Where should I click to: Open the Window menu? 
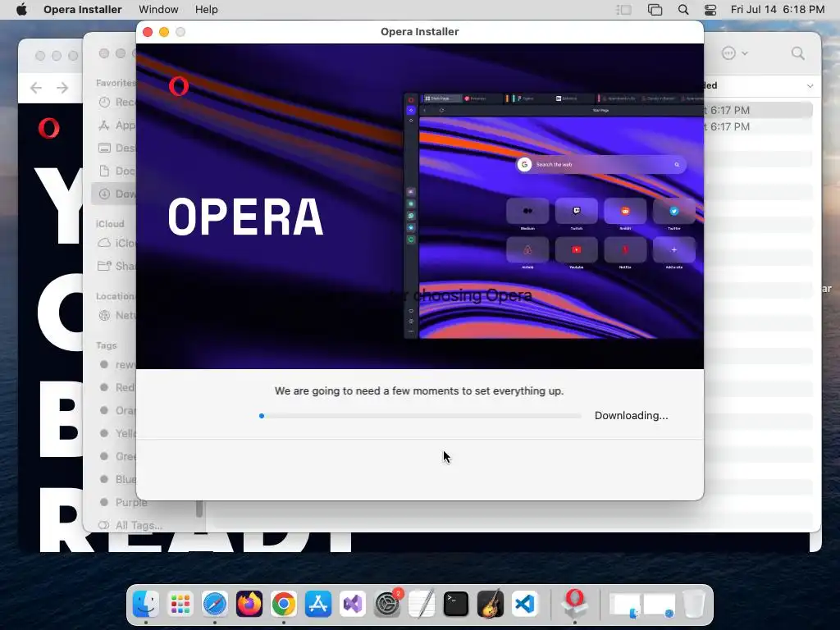pos(158,10)
